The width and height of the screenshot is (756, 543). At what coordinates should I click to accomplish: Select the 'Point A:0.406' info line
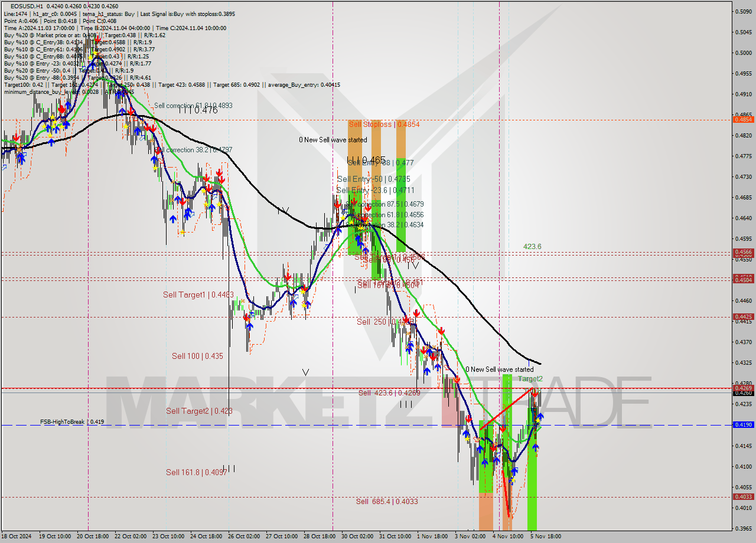point(22,21)
